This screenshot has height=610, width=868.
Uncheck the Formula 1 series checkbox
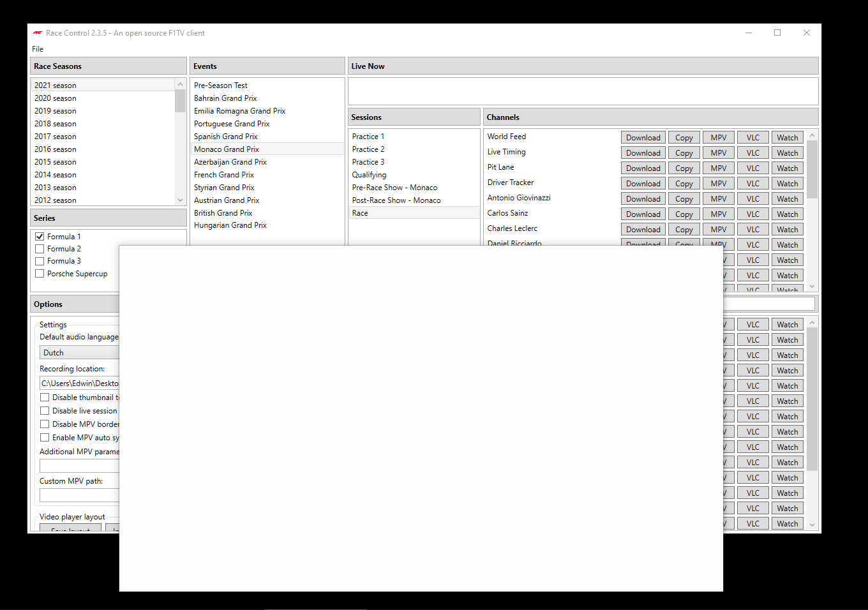click(x=40, y=236)
